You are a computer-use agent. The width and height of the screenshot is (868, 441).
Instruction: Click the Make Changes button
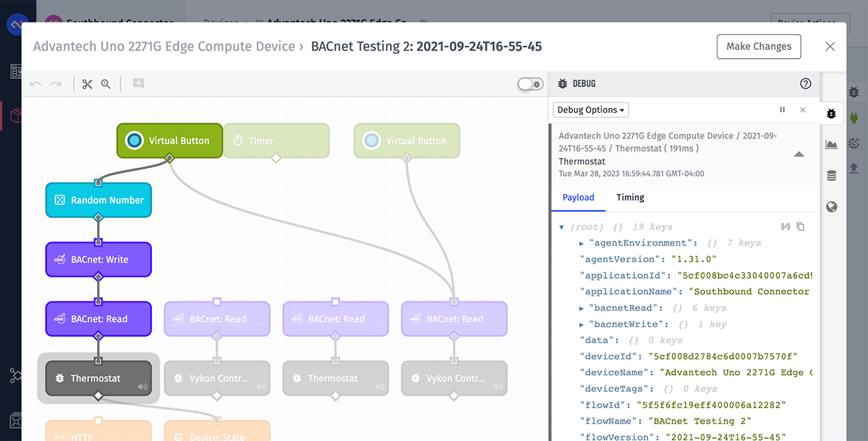pos(759,46)
